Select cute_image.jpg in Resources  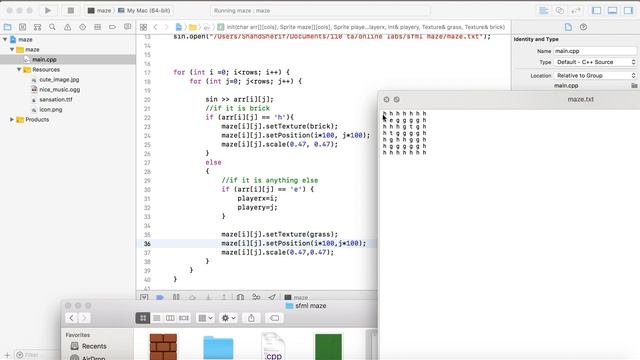click(59, 80)
